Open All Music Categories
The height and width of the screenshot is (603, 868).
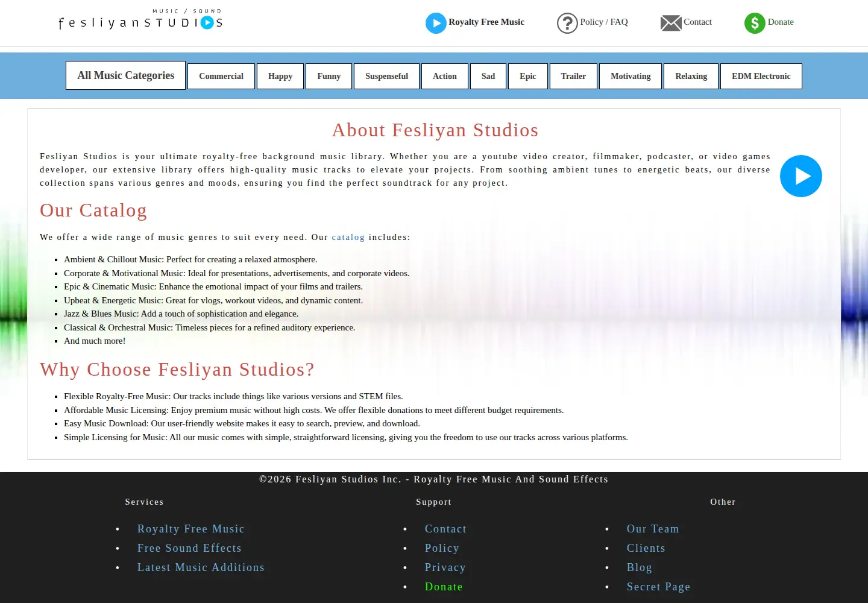[x=125, y=75]
